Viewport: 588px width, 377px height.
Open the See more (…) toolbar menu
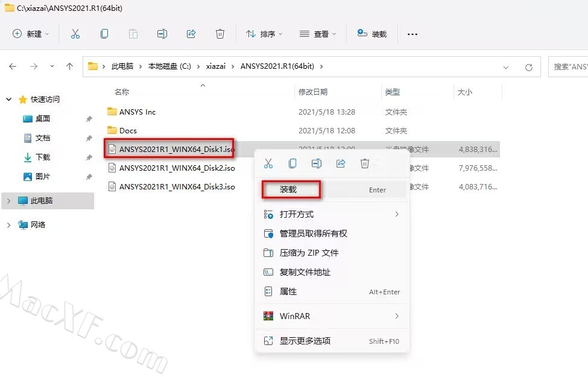point(413,34)
